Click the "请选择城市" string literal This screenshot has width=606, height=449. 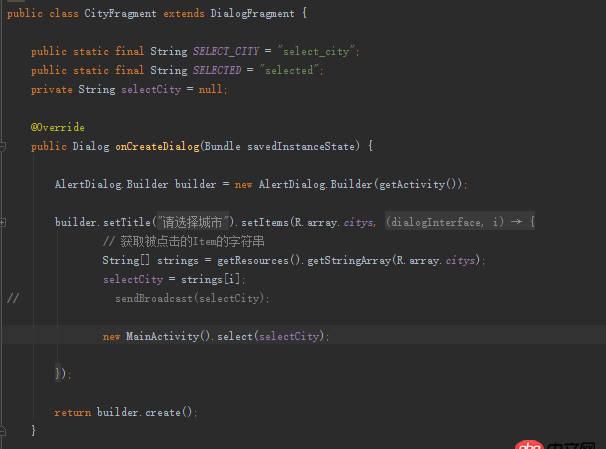tap(193, 222)
